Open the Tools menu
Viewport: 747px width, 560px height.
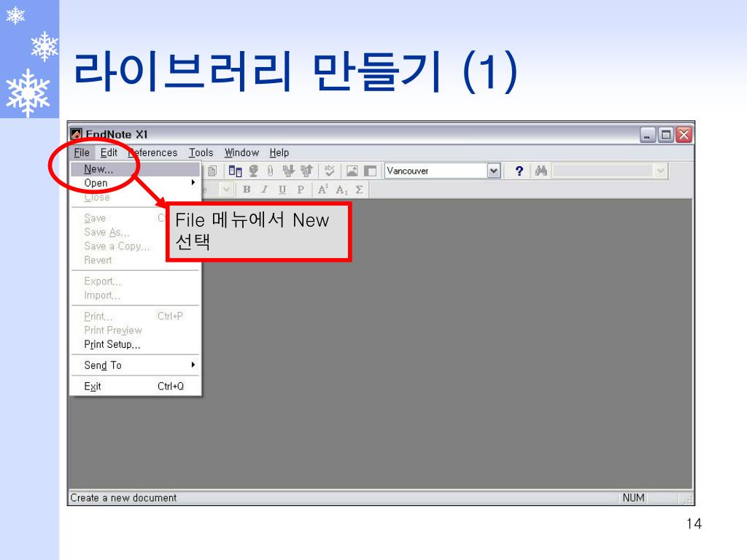[201, 152]
